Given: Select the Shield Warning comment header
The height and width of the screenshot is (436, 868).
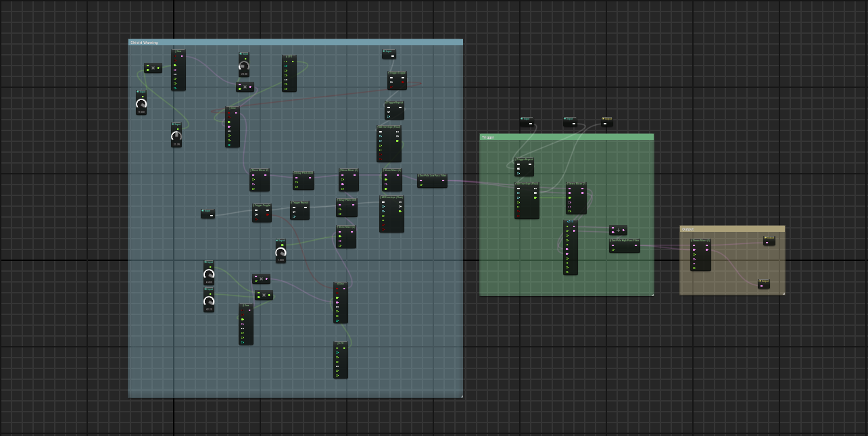Looking at the screenshot, I should pyautogui.click(x=295, y=42).
